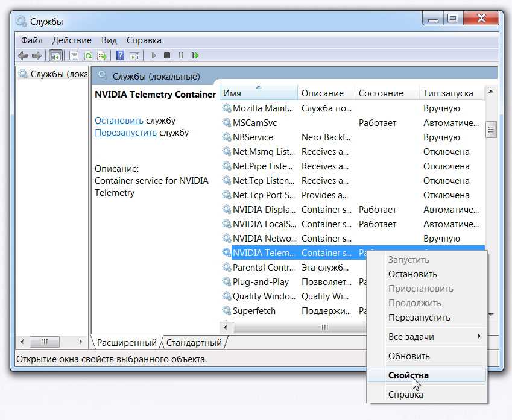Screen dimensions: 512x420
Task: Click the Остановить service link
Action: pos(119,121)
